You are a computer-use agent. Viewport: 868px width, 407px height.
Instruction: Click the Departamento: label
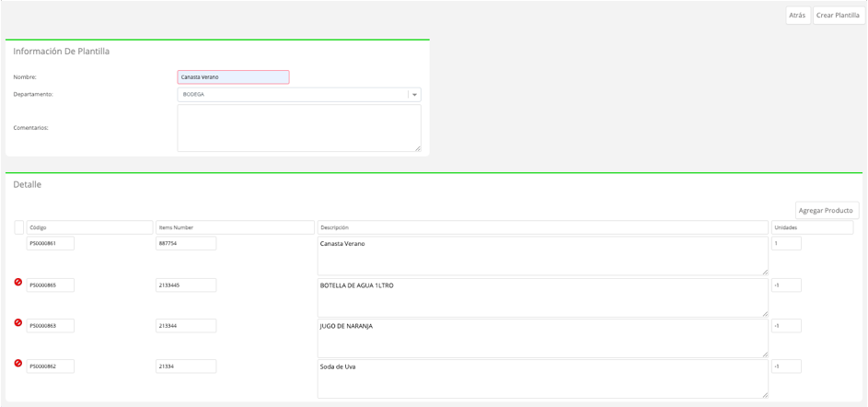click(33, 95)
